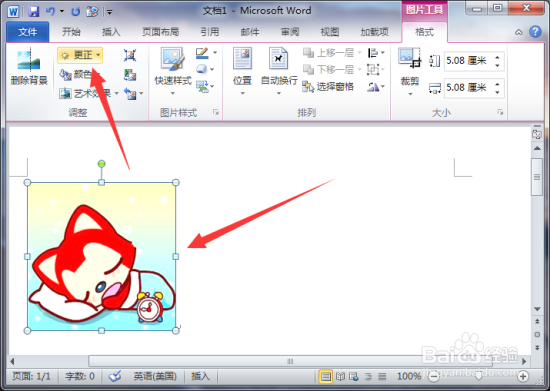550x391 pixels.
Task: Click the vertical scrollbar up arrow
Action: pyautogui.click(x=537, y=148)
